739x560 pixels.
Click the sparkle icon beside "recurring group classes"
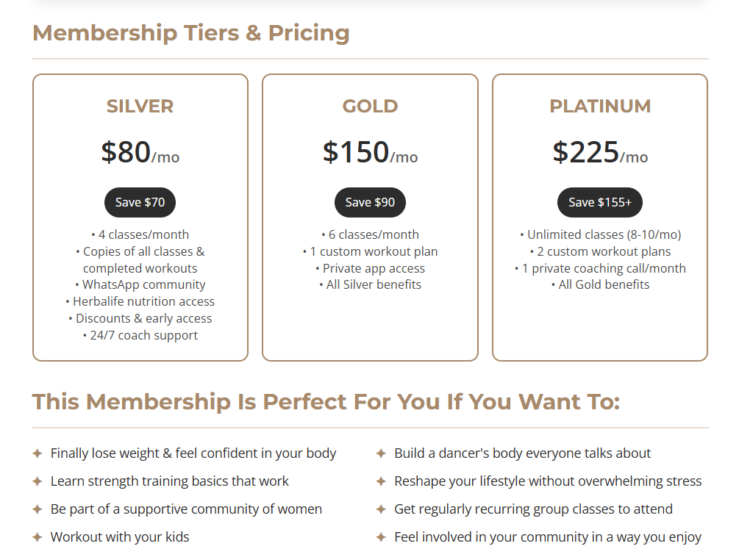coord(381,509)
